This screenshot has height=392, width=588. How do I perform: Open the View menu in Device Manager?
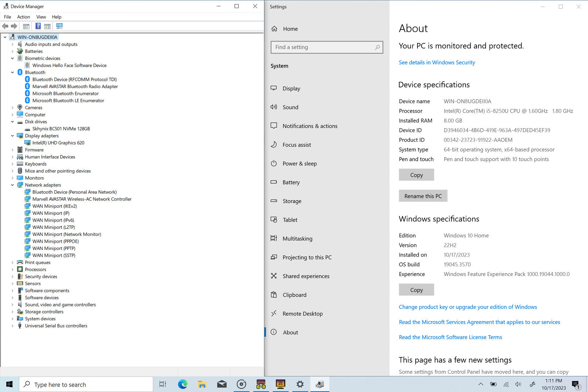(41, 17)
